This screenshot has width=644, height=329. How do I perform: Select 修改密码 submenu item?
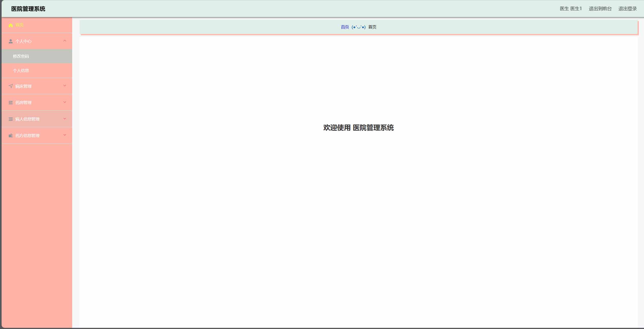pyautogui.click(x=37, y=56)
